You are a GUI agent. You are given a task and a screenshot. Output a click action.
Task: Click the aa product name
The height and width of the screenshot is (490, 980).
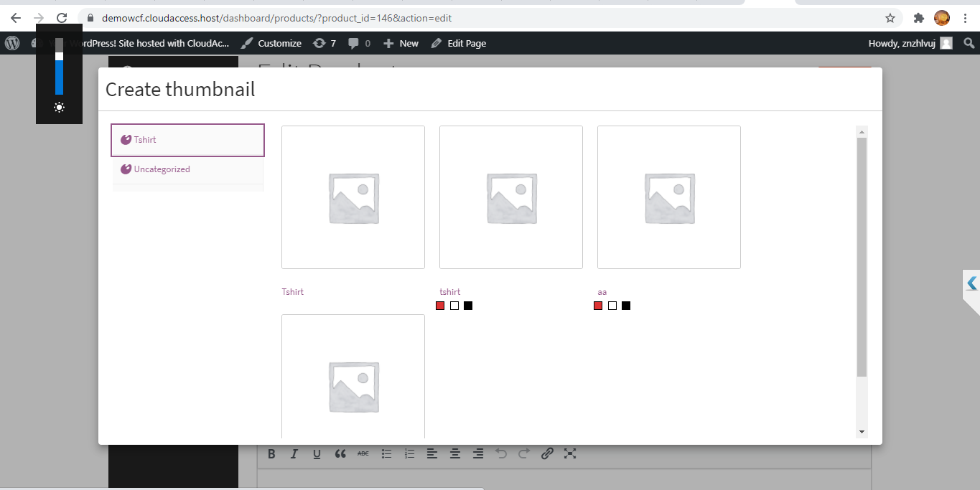pos(602,292)
